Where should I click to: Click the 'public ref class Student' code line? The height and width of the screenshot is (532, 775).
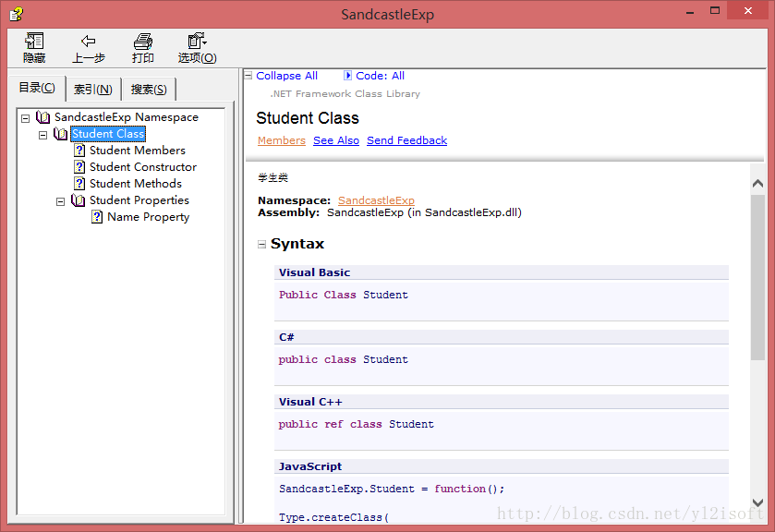click(x=357, y=424)
